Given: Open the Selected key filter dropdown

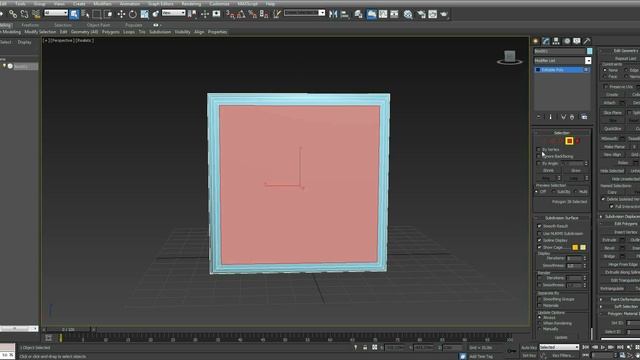Looking at the screenshot, I should pyautogui.click(x=559, y=347).
